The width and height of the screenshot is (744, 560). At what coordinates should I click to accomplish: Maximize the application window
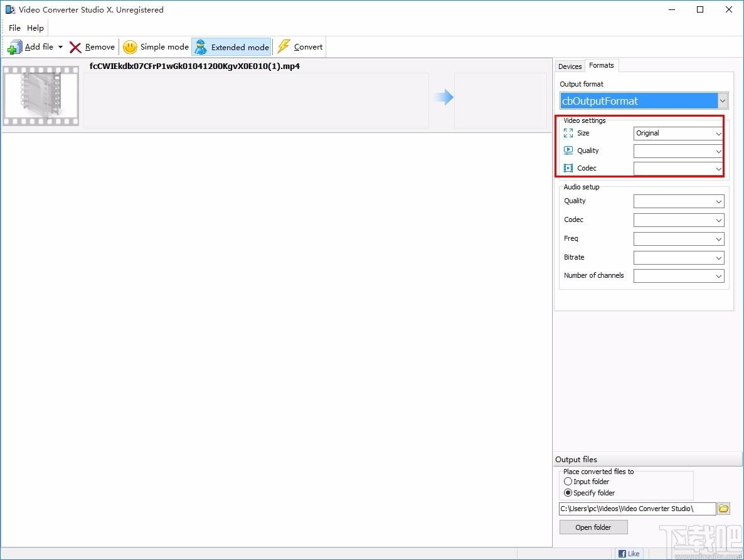(700, 9)
